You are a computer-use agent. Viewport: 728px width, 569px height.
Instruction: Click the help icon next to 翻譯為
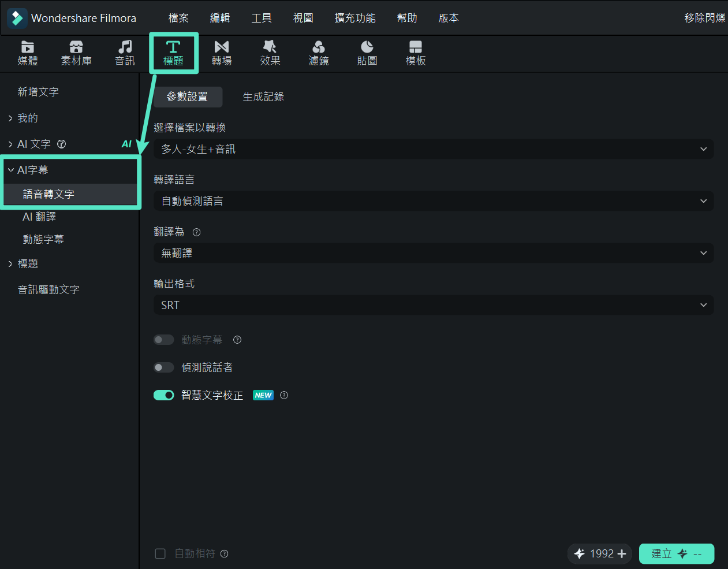point(196,232)
